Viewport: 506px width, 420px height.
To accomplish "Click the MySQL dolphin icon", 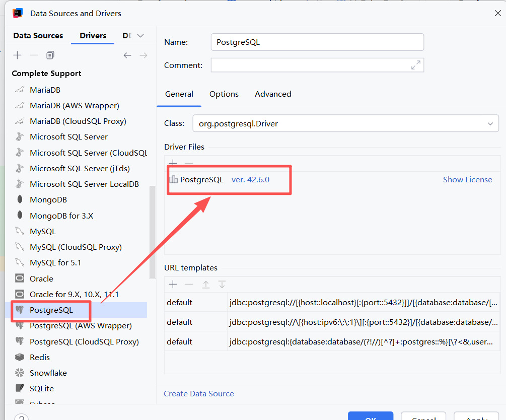I will (x=20, y=231).
